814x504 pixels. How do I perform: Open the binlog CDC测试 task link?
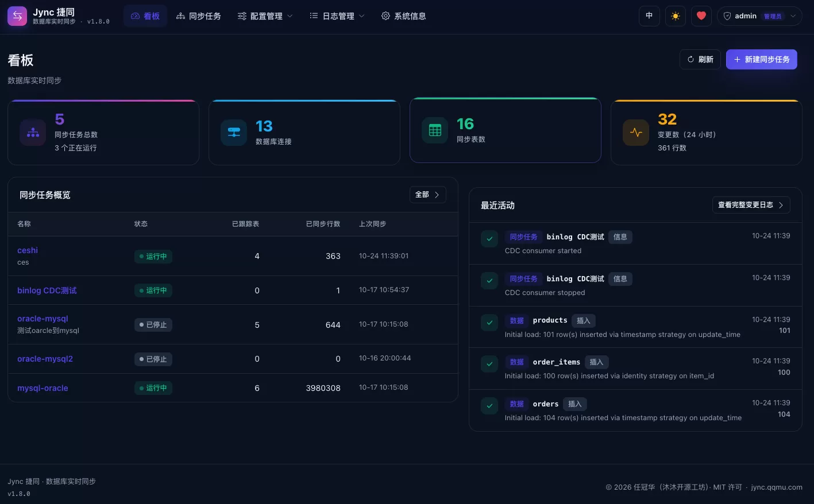[47, 290]
